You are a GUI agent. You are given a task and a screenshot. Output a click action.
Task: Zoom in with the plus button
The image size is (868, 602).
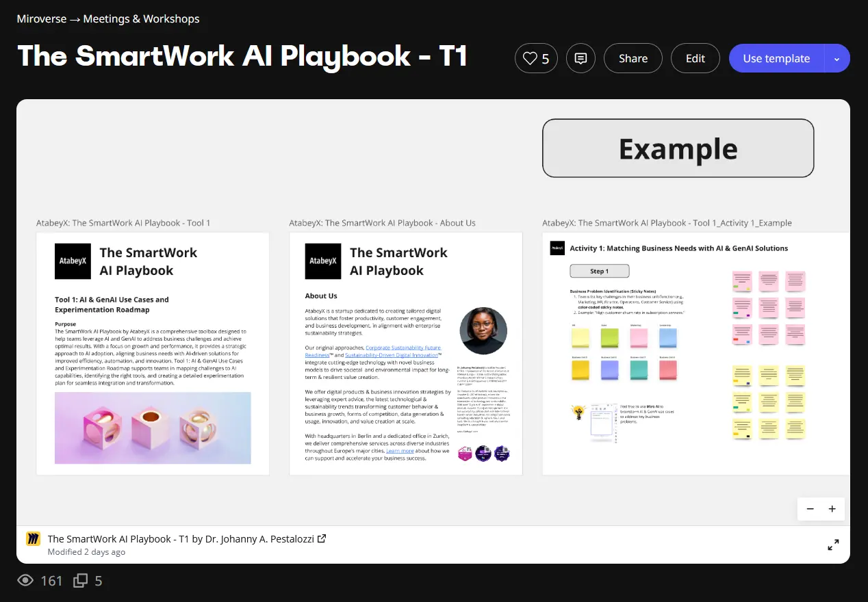[832, 509]
